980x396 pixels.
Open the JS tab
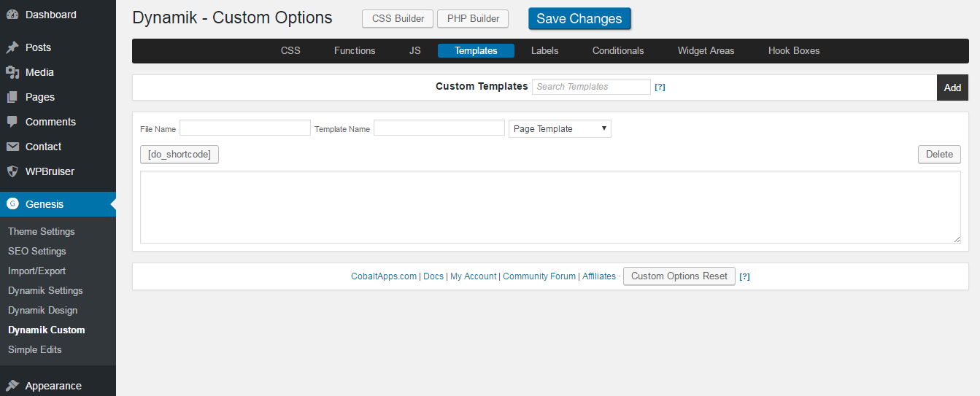pyautogui.click(x=414, y=50)
